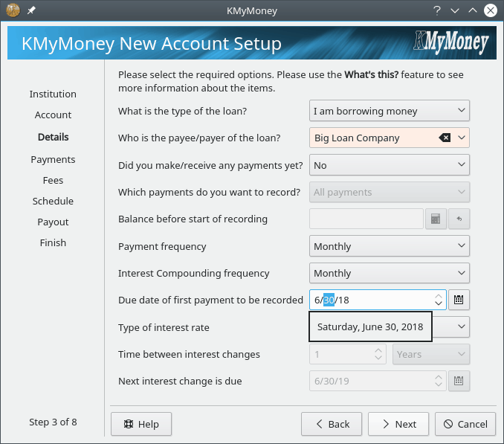Go to the Payments step in sidebar
Image resolution: width=504 pixels, height=444 pixels.
(x=53, y=160)
